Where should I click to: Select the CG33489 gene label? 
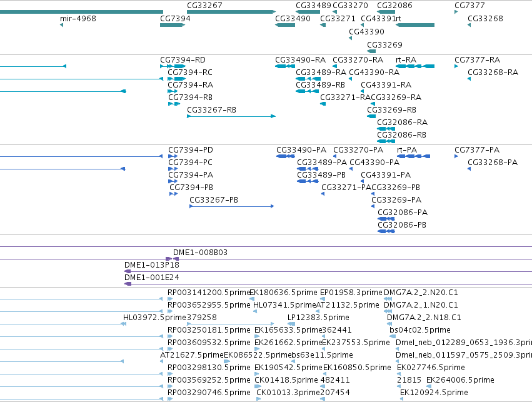pyautogui.click(x=313, y=6)
